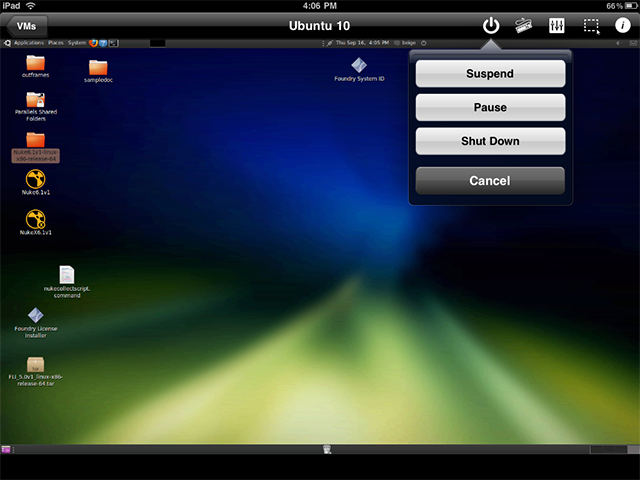Screen dimensions: 640x480
Task: Open the Applications menu in Ubuntu panel
Action: (29, 43)
